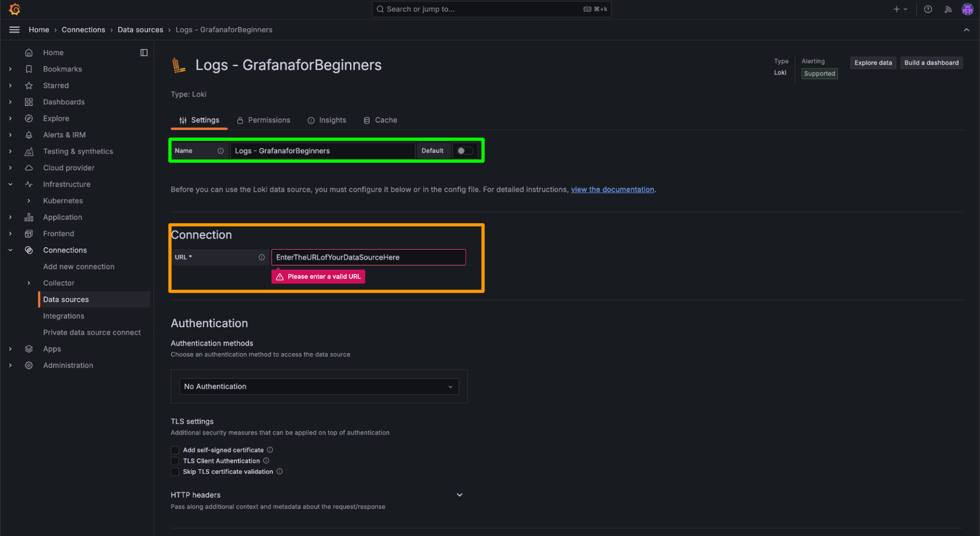This screenshot has width=980, height=536.
Task: Expand the HTTP headers section
Action: point(460,495)
